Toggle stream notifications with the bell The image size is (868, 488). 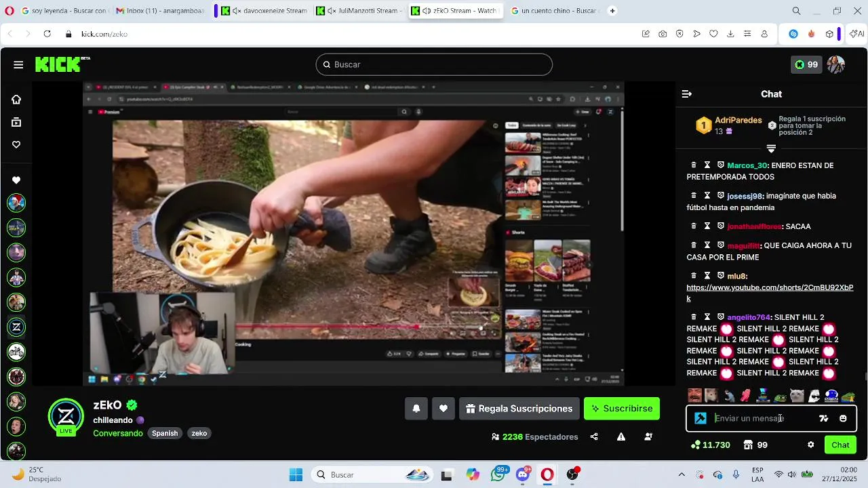(416, 409)
